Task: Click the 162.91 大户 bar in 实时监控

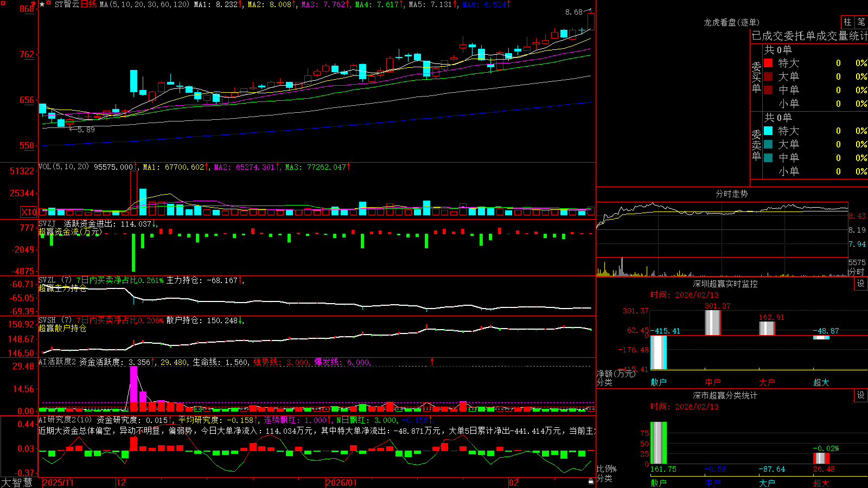Action: coord(767,329)
